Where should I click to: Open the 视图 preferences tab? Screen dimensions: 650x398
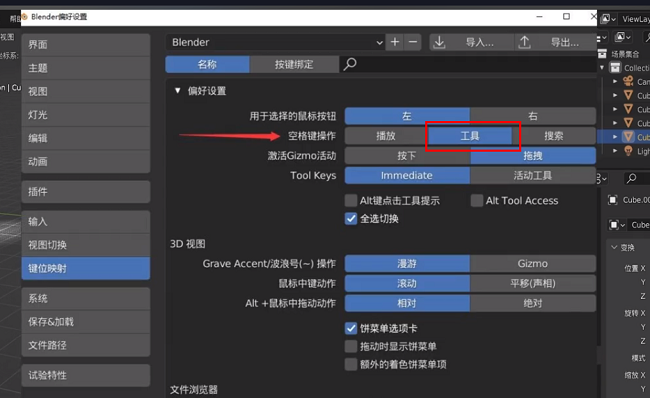tap(86, 92)
